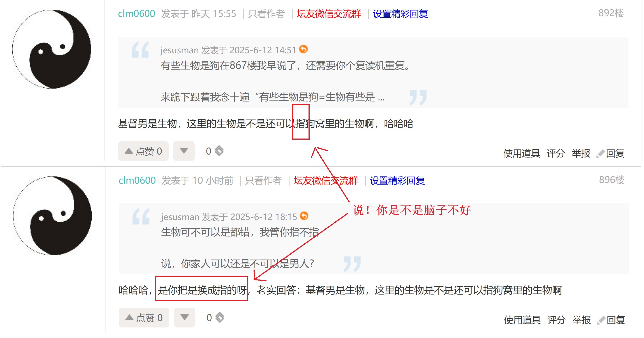This screenshot has height=338, width=644.
Task: Open the yin-yang avatar of the 896楼 poster
Action: click(52, 216)
